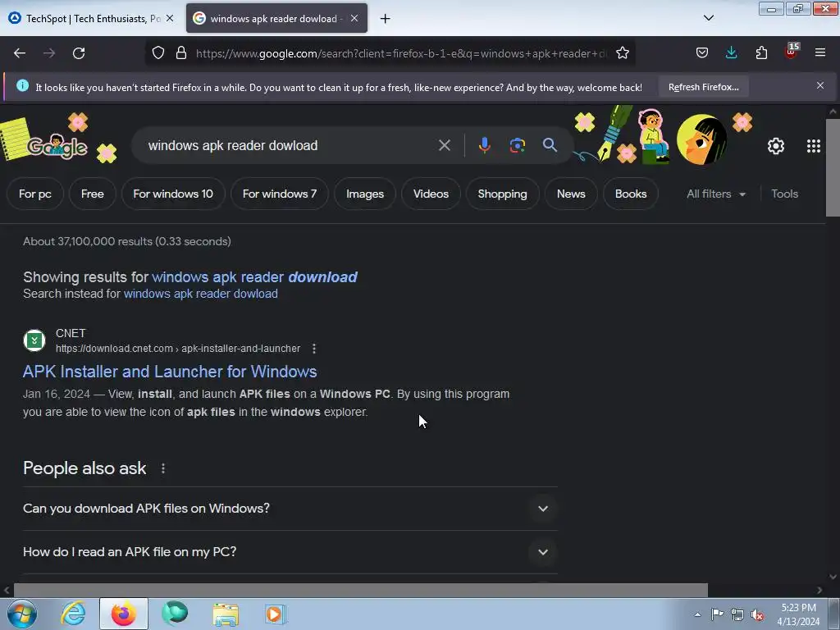Viewport: 840px width, 630px height.
Task: Reload the current page
Action: click(x=79, y=53)
